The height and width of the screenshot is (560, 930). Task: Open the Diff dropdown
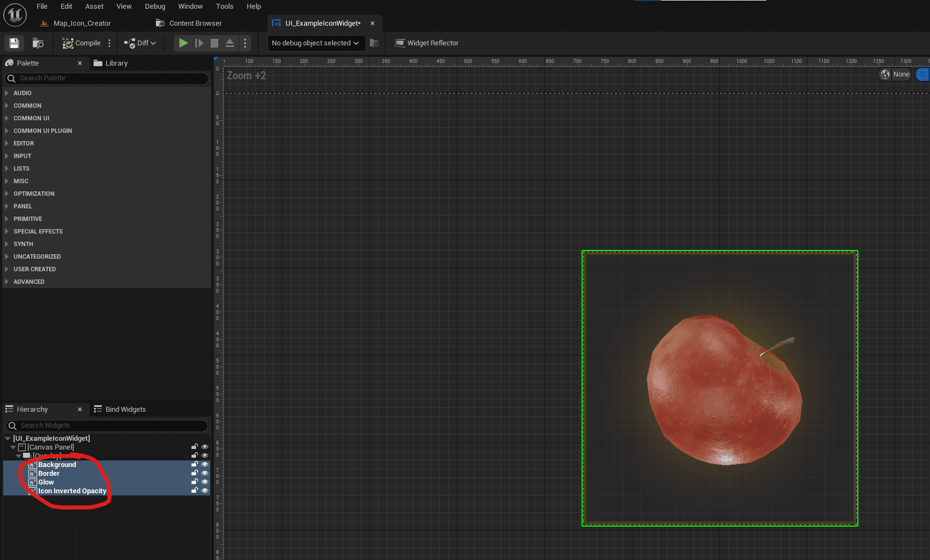pos(140,43)
